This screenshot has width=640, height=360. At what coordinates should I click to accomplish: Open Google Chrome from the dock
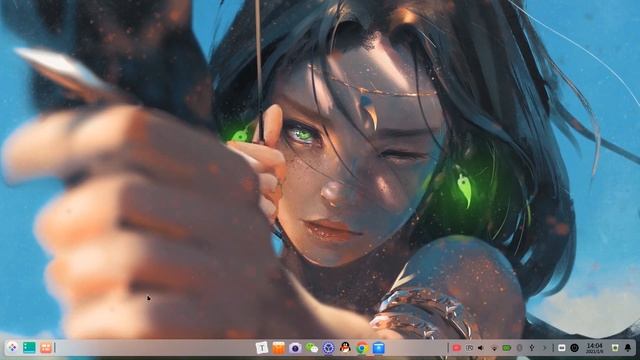click(x=362, y=348)
